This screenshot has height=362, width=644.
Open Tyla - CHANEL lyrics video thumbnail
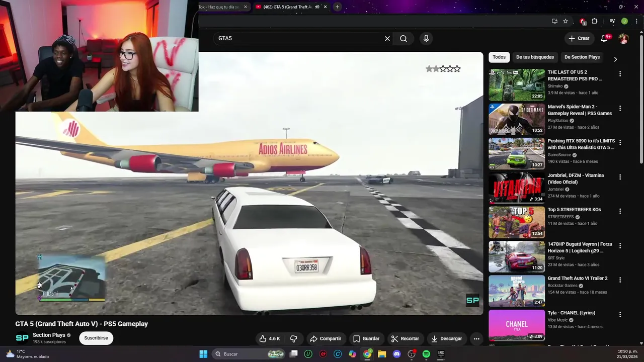(517, 325)
